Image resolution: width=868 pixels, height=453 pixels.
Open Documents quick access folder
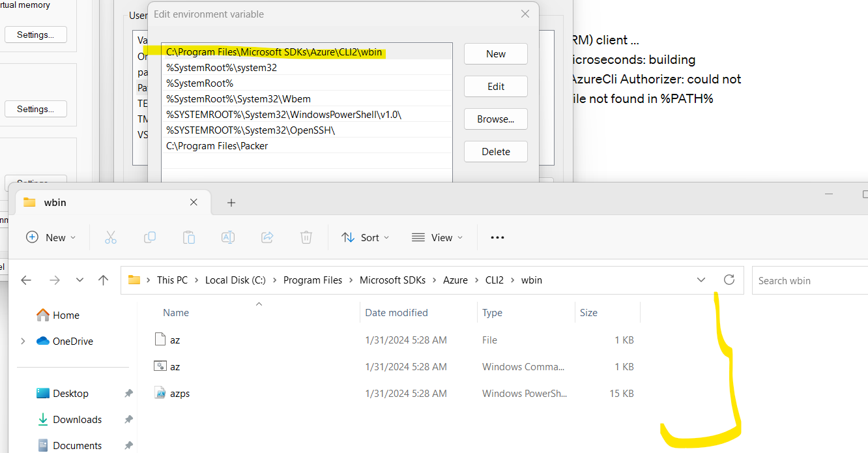[69, 445]
